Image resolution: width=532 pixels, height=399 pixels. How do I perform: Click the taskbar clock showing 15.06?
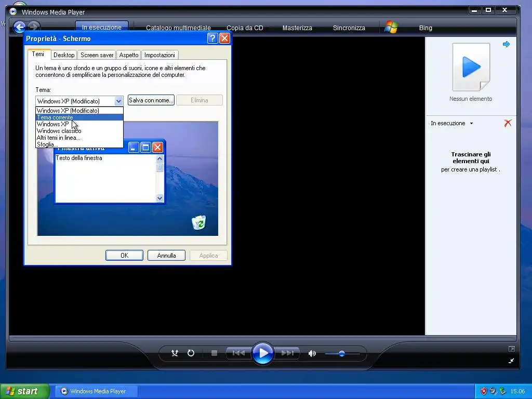tap(517, 391)
